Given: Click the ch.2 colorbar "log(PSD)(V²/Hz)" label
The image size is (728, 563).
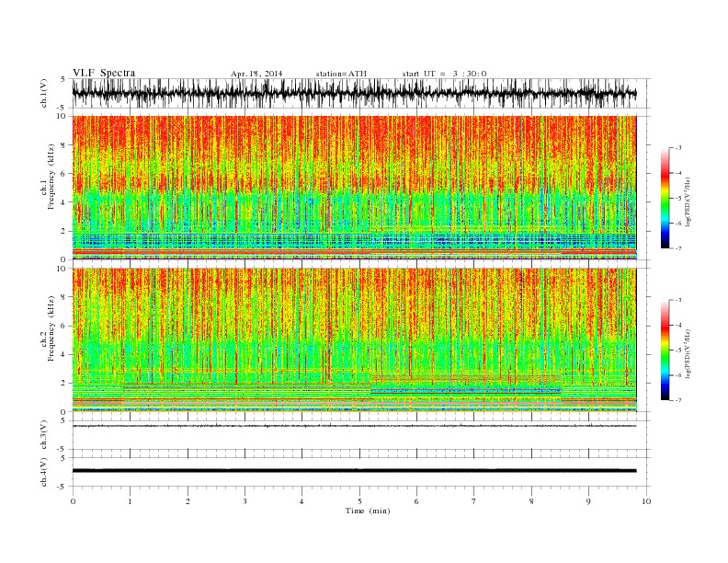Looking at the screenshot, I should (688, 353).
